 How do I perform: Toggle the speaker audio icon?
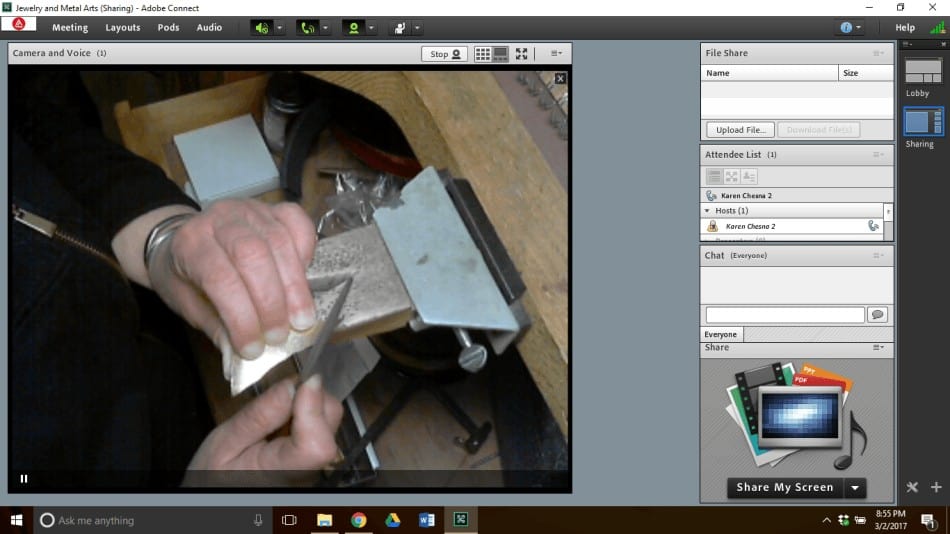pyautogui.click(x=262, y=28)
